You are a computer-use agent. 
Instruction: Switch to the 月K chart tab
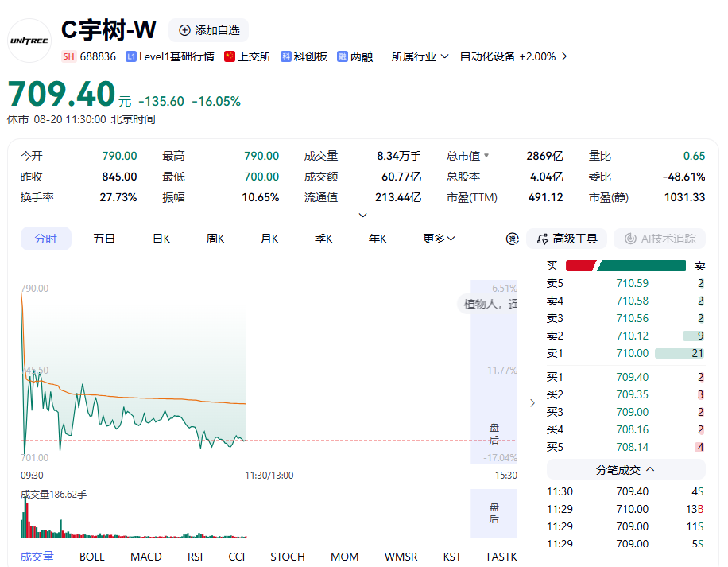pyautogui.click(x=269, y=239)
